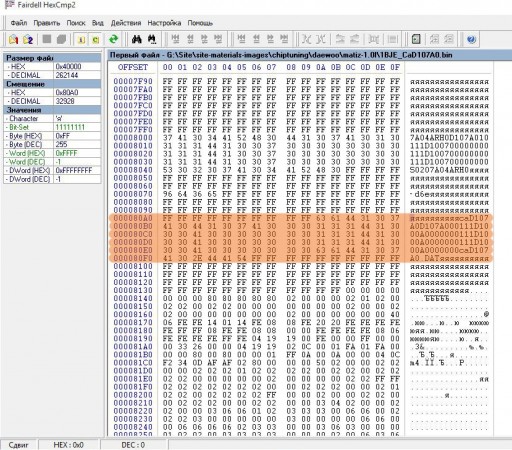This screenshot has height=450, width=512.
Task: Select the 'Значения' section header
Action: coord(52,110)
